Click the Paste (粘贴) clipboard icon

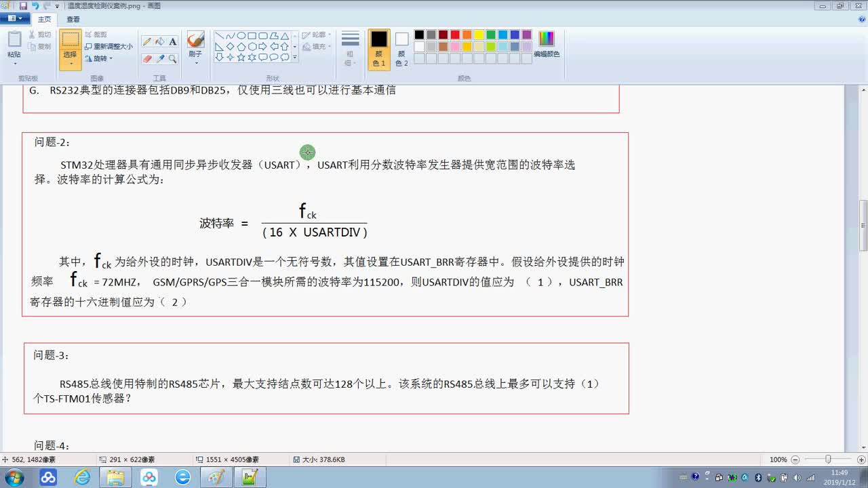(x=14, y=39)
